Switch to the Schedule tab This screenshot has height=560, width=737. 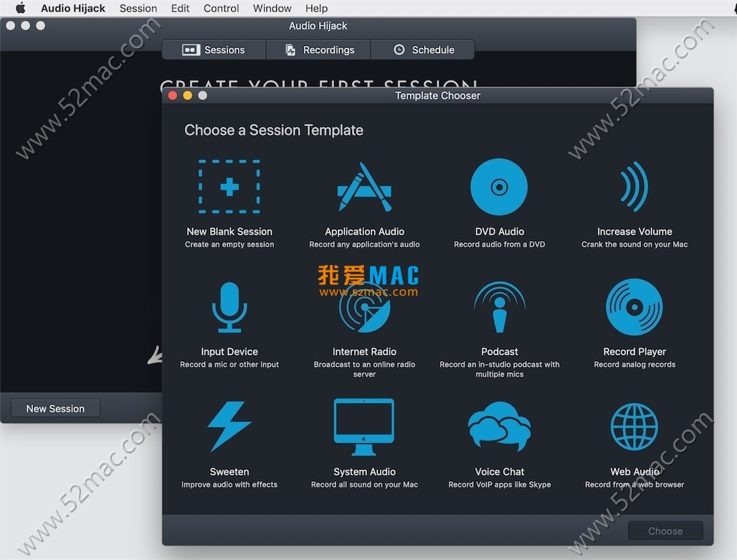point(423,50)
